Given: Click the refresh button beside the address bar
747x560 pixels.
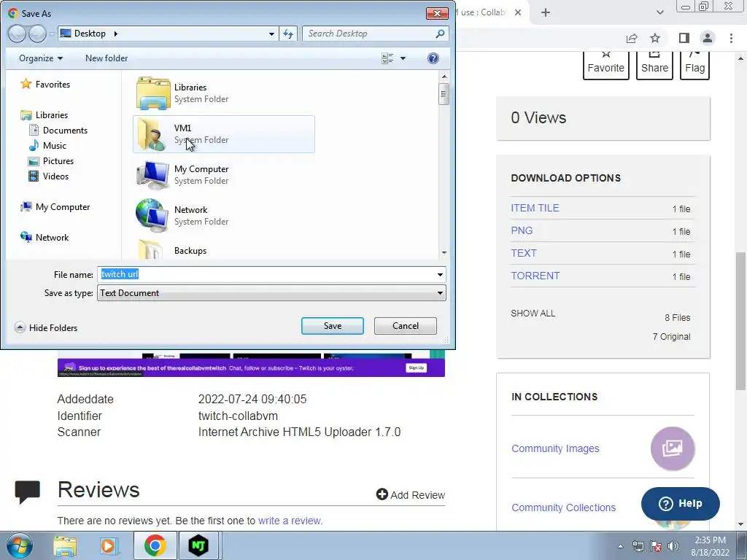Looking at the screenshot, I should pyautogui.click(x=288, y=34).
